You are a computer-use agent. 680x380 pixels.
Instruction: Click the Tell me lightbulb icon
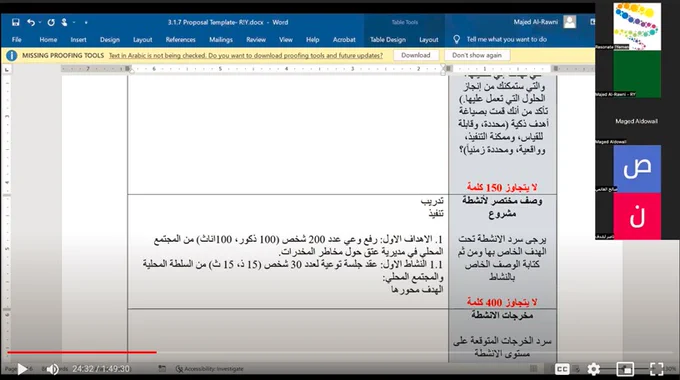(456, 39)
